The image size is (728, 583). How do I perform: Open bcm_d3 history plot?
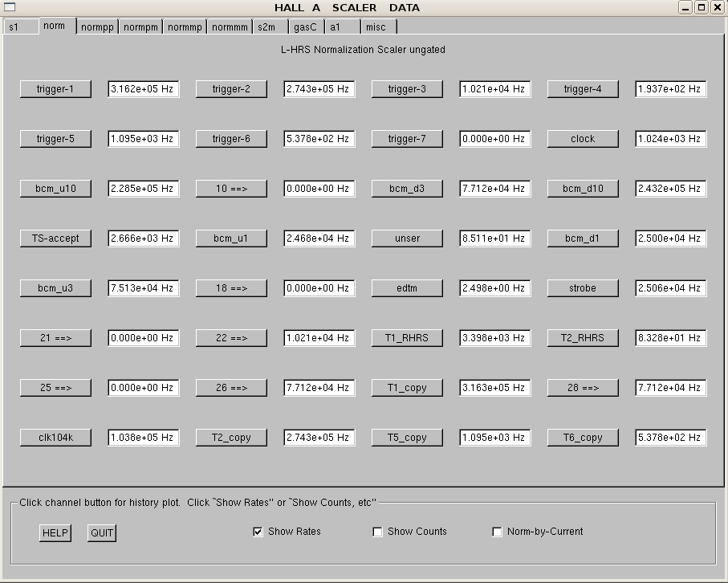[407, 188]
